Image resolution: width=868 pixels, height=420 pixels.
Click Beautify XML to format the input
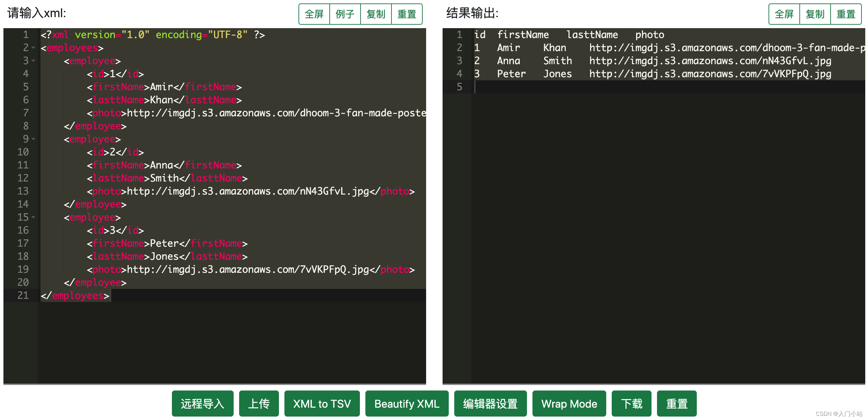coord(407,404)
